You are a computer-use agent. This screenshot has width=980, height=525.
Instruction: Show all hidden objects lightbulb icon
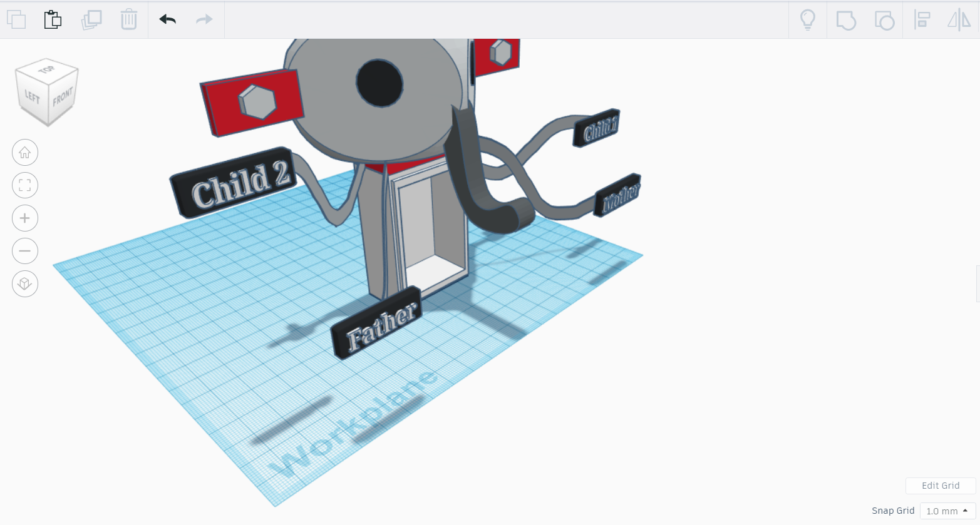tap(808, 20)
